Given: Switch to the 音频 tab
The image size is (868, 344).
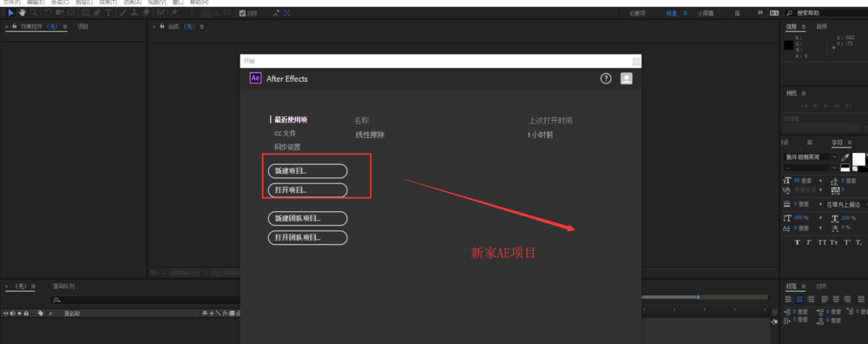Looking at the screenshot, I should [x=821, y=26].
